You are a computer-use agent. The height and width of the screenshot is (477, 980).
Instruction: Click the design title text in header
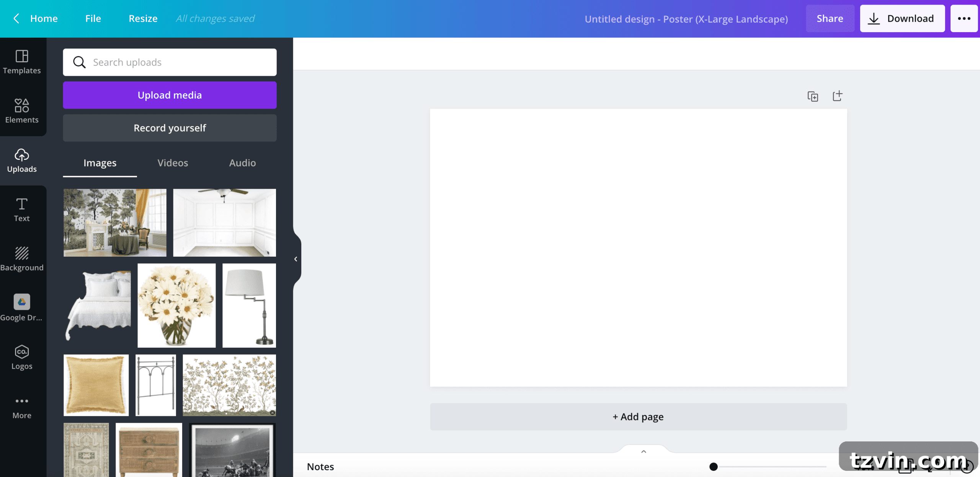tap(686, 19)
